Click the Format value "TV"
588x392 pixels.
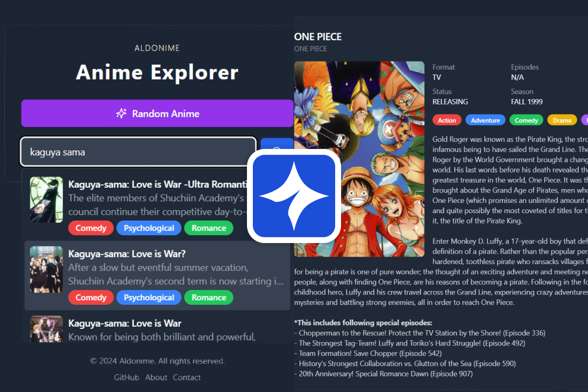(437, 77)
